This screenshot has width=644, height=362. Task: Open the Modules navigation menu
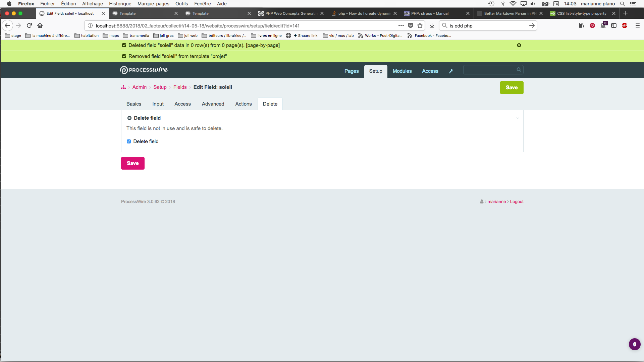click(402, 71)
